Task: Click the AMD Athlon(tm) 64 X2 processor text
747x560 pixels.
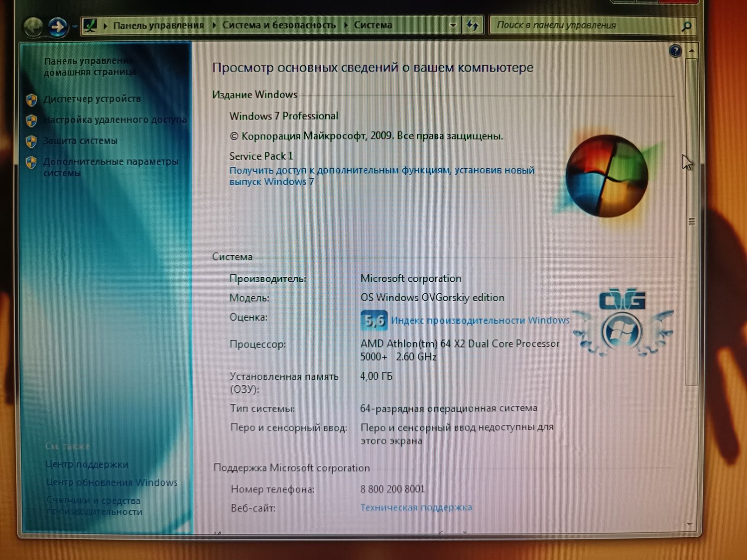Action: click(460, 350)
